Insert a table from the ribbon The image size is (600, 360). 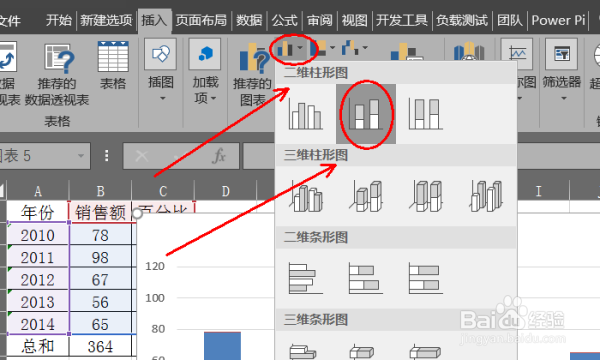pyautogui.click(x=113, y=65)
